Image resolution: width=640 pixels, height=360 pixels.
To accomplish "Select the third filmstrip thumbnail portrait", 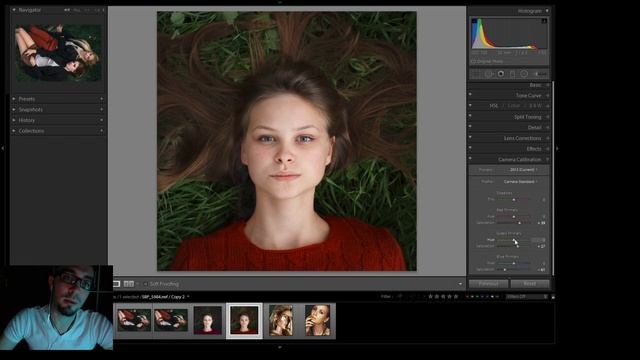I will (x=207, y=320).
